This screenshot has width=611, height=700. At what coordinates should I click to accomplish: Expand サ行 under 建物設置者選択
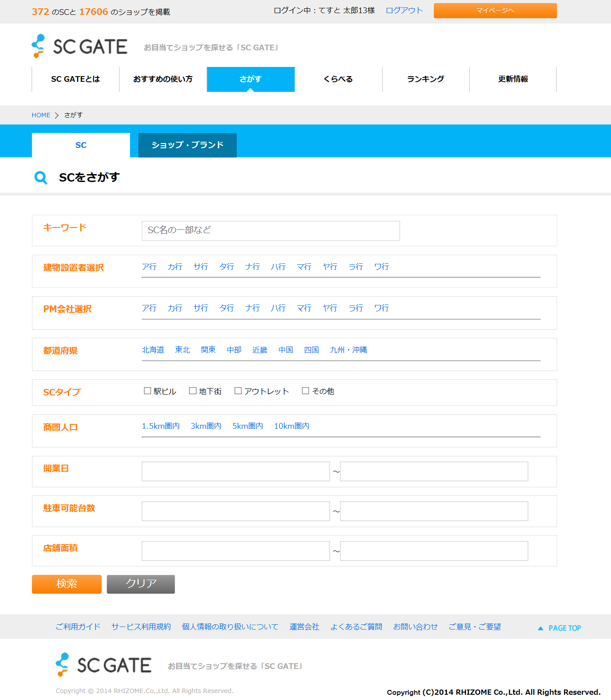coord(201,266)
